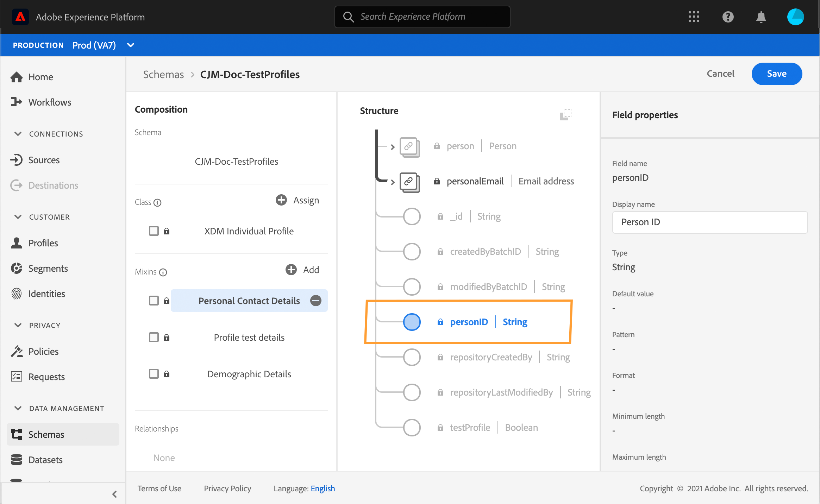Check the XDM Individual Profile checkbox
Image resolution: width=820 pixels, height=504 pixels.
coord(154,231)
